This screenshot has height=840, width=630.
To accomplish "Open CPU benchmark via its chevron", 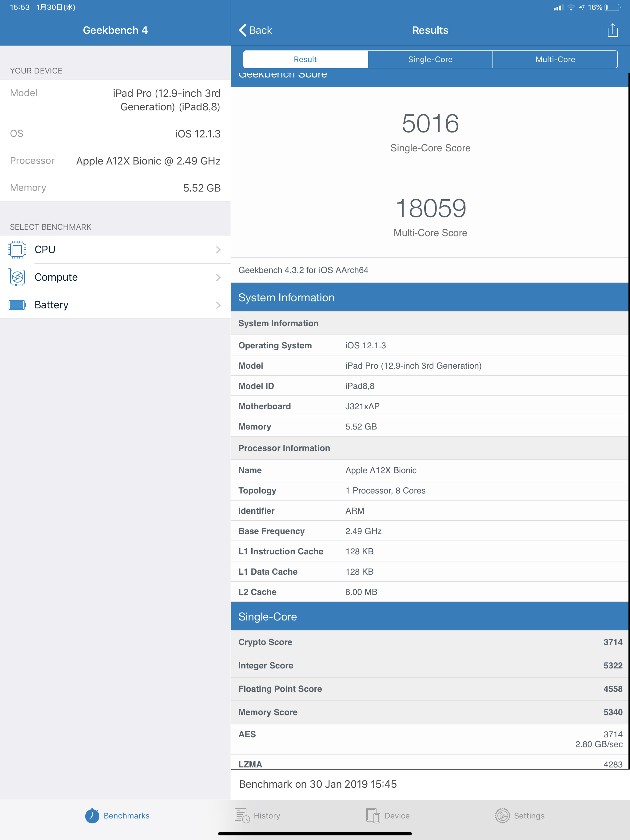I will [x=218, y=249].
